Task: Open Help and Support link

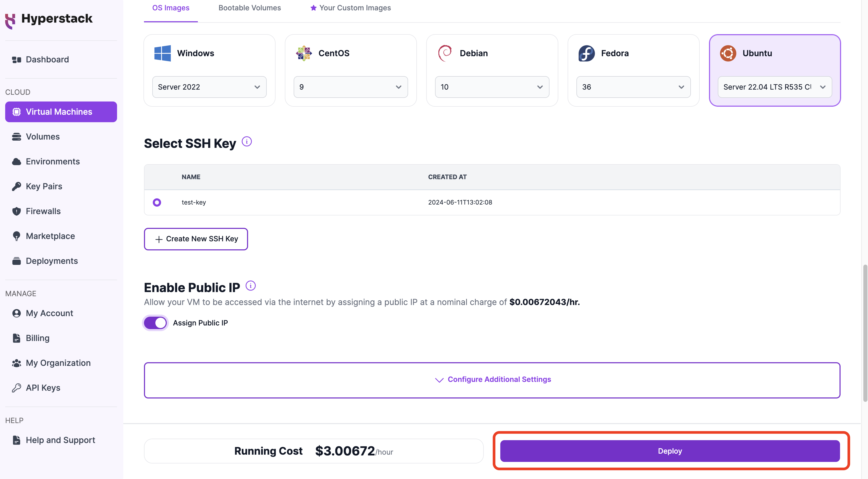Action: [61, 440]
